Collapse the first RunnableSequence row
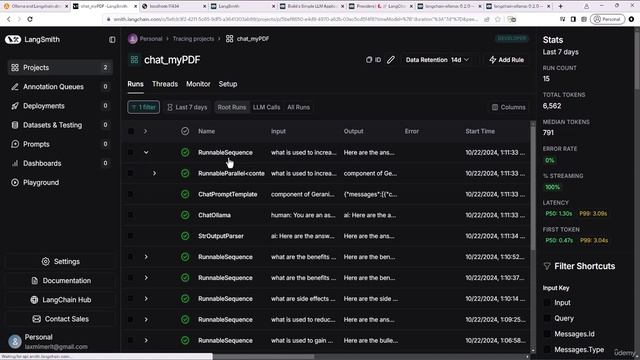This screenshot has width=640, height=360. 146,152
